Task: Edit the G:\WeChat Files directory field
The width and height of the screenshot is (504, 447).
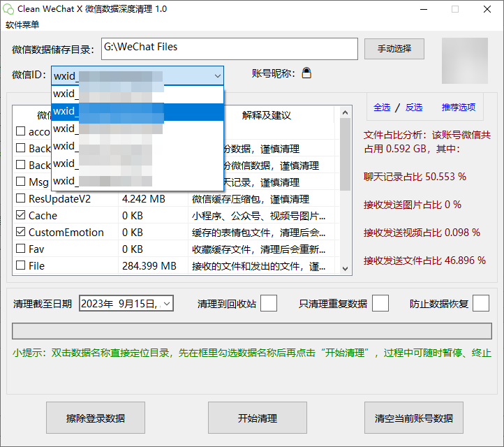Action: coord(230,49)
